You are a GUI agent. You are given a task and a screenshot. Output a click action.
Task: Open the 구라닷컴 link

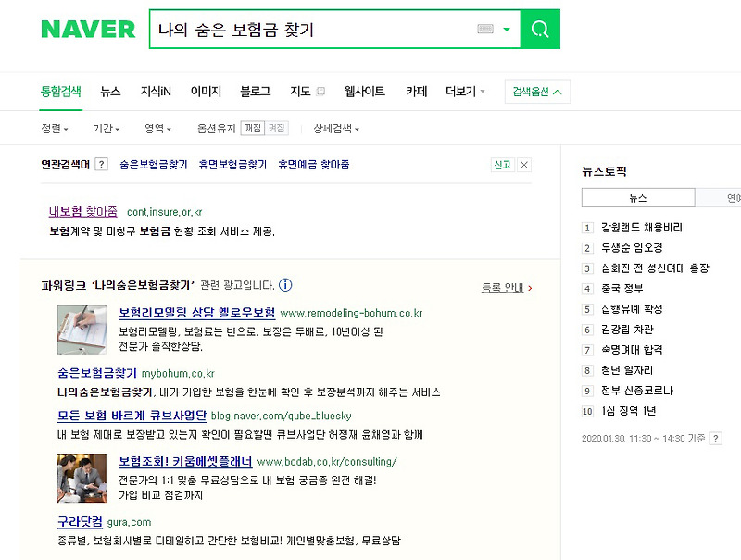[80, 522]
